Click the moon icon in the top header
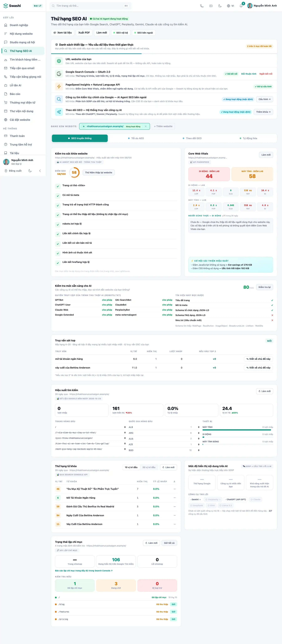Viewport: 282px width, 644px height. coord(220,6)
